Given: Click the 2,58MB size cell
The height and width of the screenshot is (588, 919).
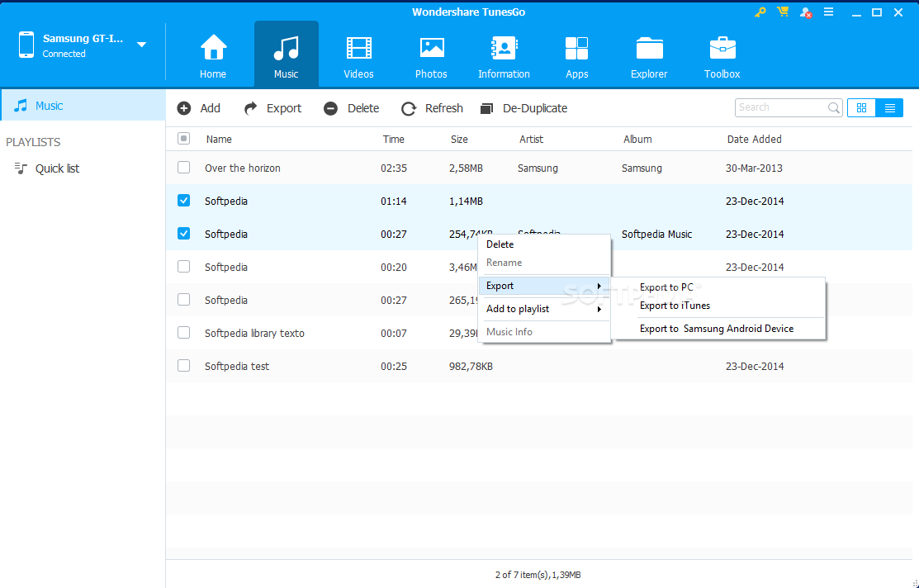Looking at the screenshot, I should (466, 168).
